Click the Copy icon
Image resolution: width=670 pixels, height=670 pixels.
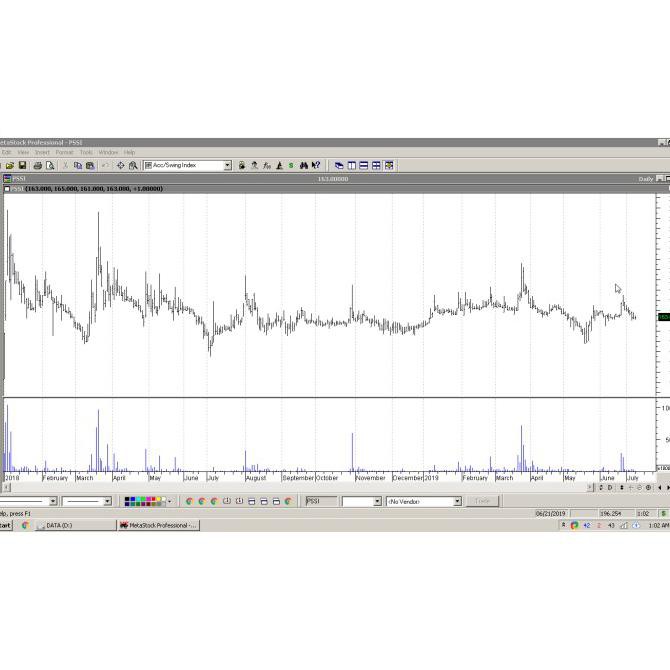[x=78, y=165]
